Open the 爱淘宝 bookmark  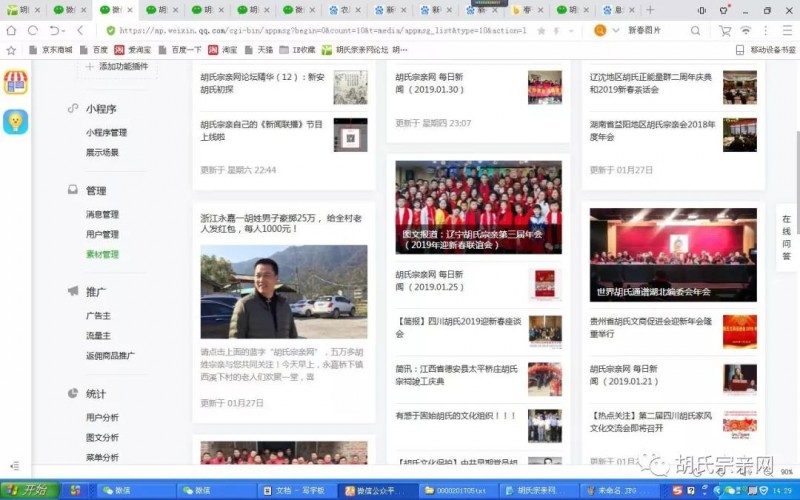(133, 50)
